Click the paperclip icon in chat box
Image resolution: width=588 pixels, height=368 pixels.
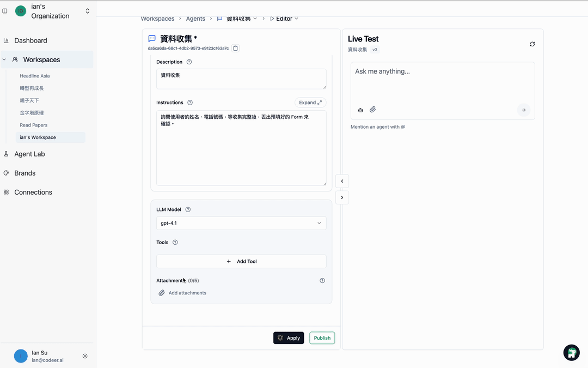(373, 110)
